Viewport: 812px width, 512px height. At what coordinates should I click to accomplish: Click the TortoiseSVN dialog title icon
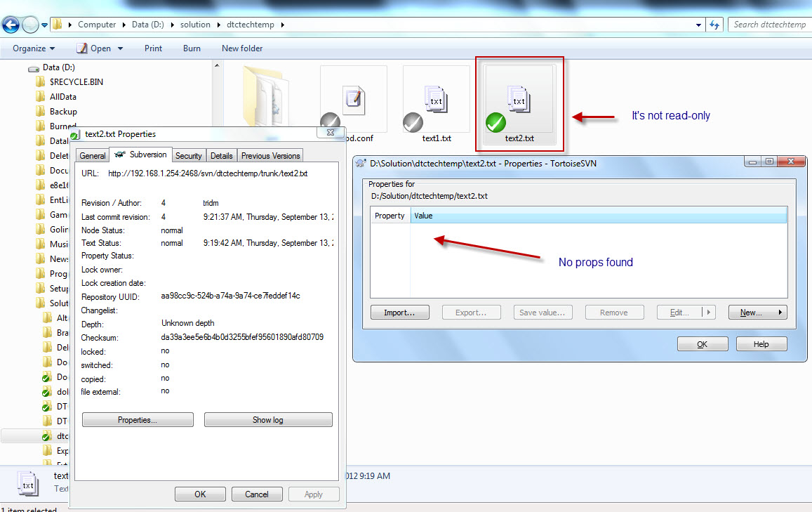click(x=361, y=163)
